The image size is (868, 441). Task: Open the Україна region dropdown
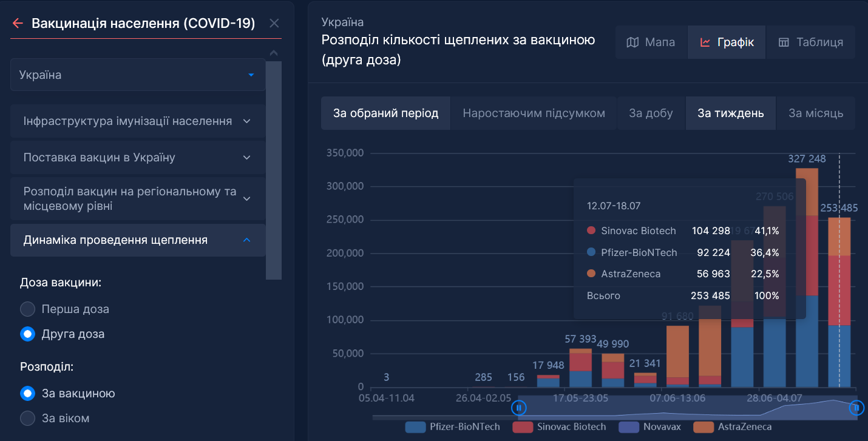[x=138, y=75]
